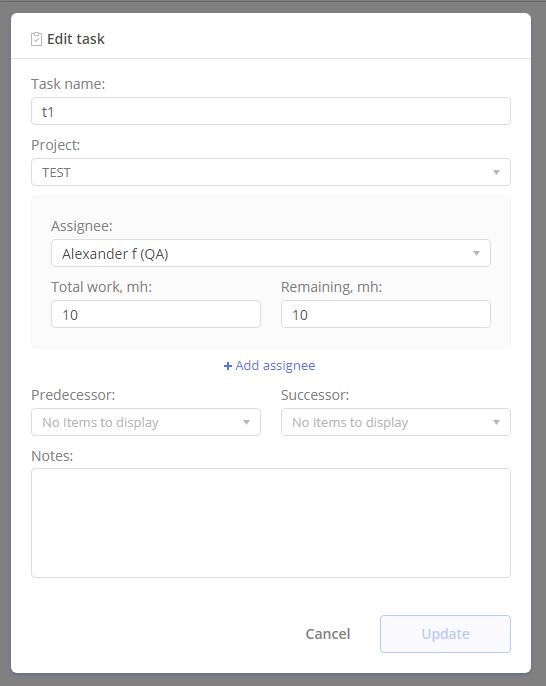
Task: Click the arrow icon in the Assignee field
Action: pos(476,253)
